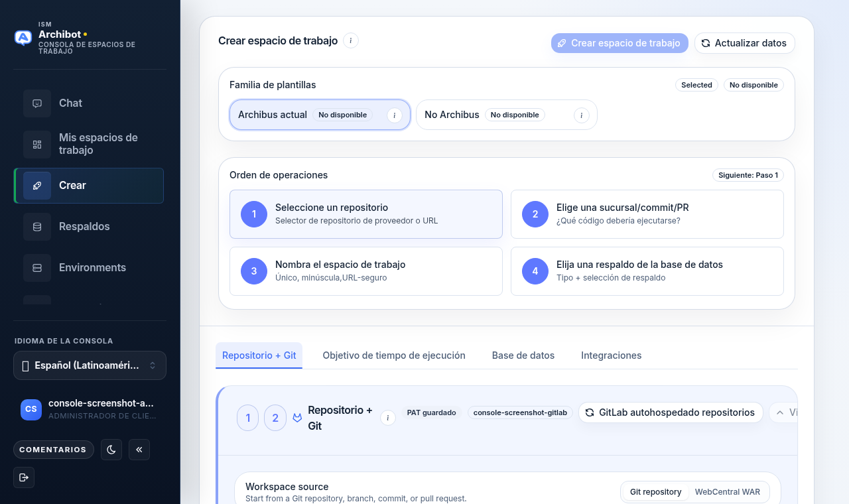Select Crear in the sidebar
Screen dimensions: 849x504
(89, 186)
